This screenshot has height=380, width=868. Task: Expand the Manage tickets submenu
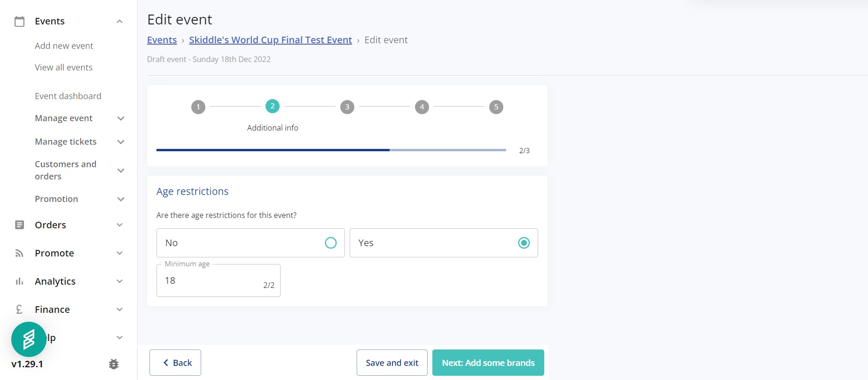click(x=121, y=142)
